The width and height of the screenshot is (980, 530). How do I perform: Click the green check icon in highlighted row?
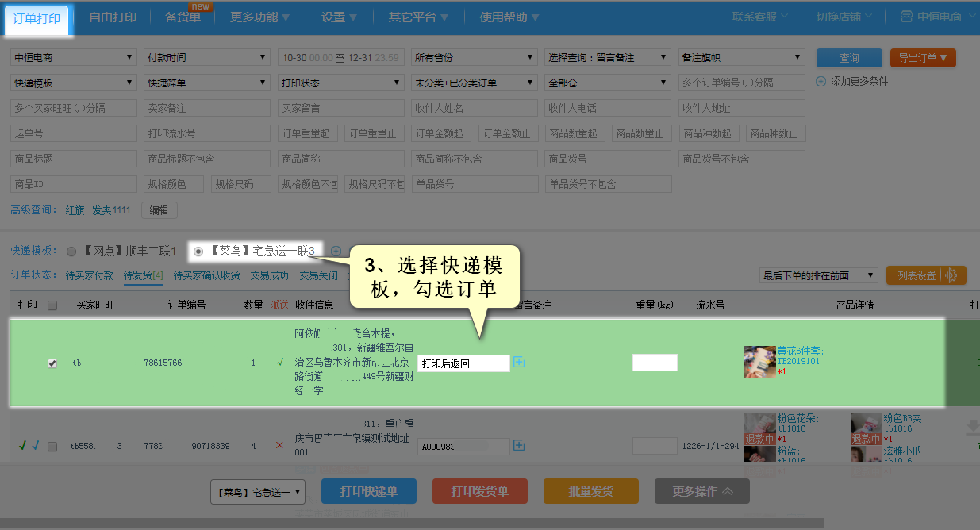[x=279, y=362]
